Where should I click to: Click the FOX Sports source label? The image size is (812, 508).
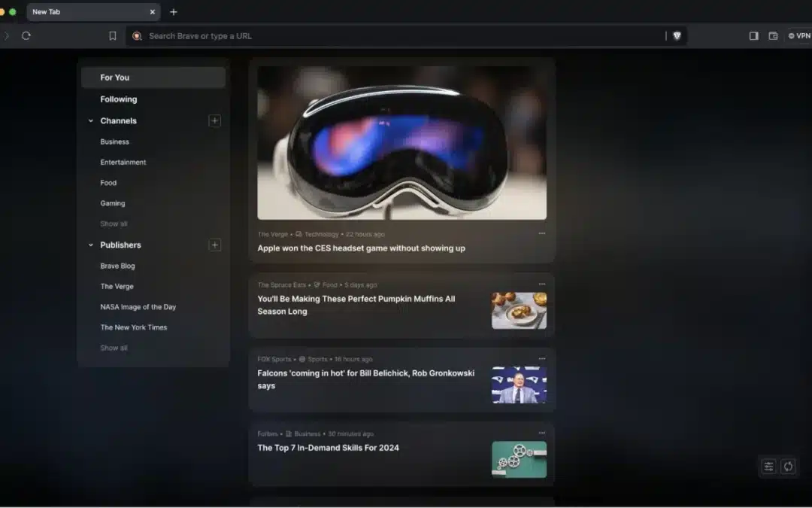(274, 359)
